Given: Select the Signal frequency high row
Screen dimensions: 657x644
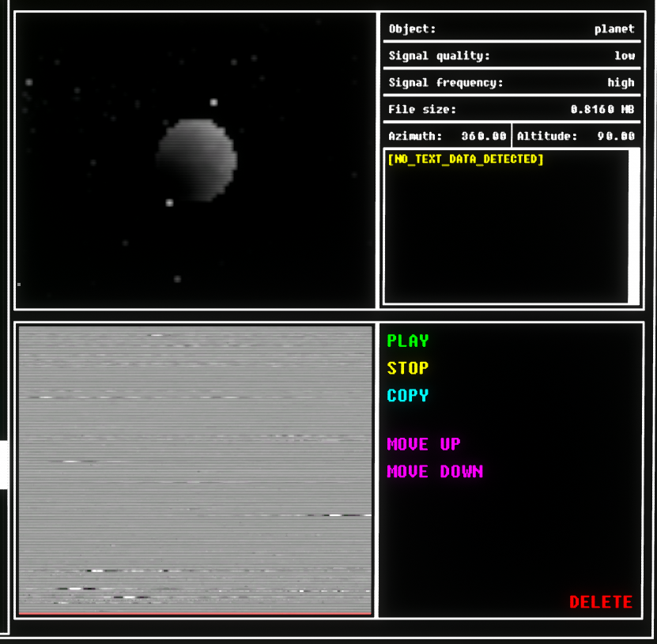Looking at the screenshot, I should [511, 83].
